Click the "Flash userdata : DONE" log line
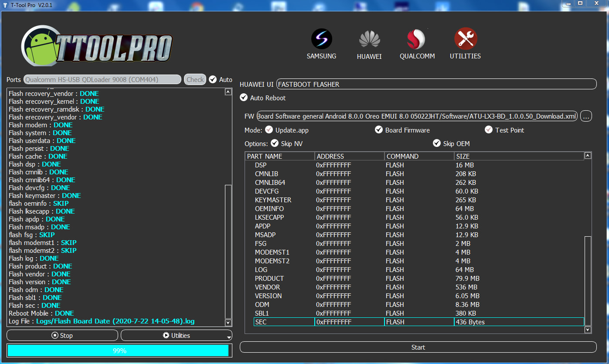This screenshot has width=609, height=364. click(42, 141)
